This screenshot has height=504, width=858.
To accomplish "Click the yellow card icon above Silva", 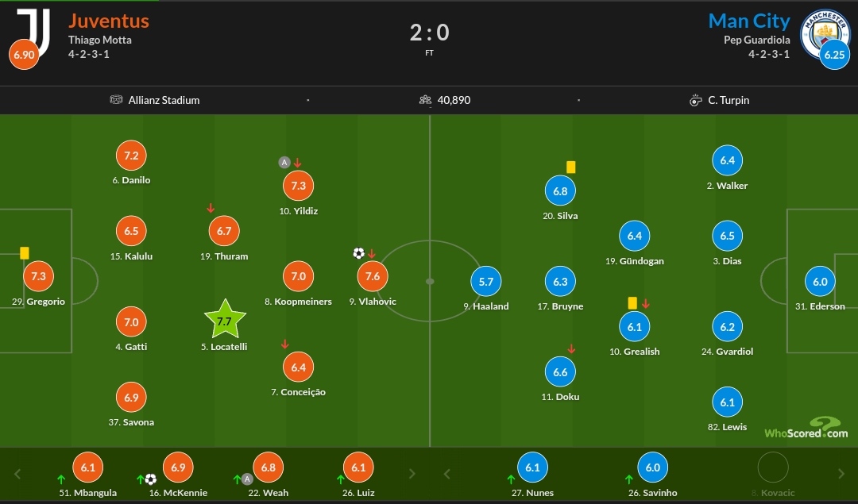I will pyautogui.click(x=570, y=167).
